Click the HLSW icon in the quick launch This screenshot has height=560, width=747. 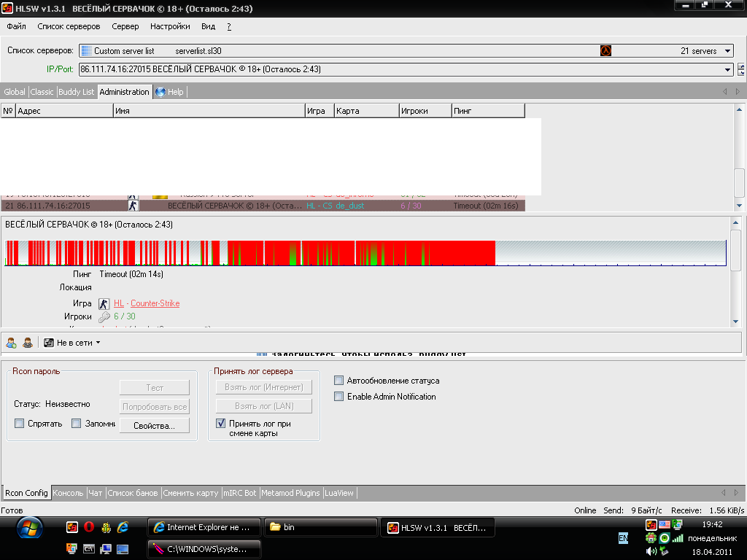tap(72, 527)
